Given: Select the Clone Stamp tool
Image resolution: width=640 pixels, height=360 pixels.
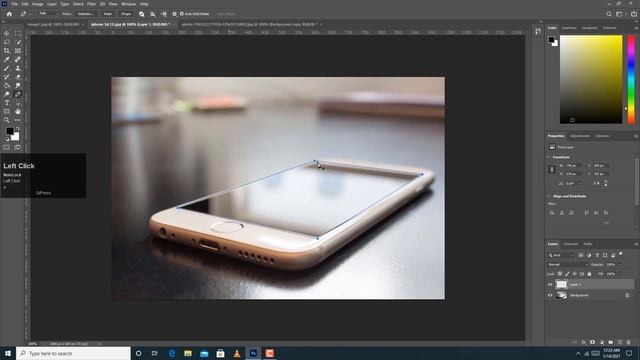Looking at the screenshot, I should coord(18,68).
